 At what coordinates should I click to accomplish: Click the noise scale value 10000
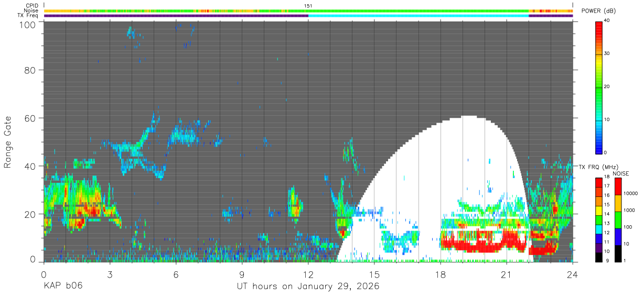[x=630, y=193]
